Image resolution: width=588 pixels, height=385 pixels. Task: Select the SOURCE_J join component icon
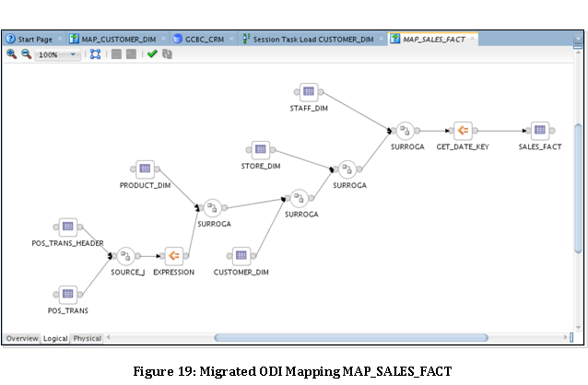[x=125, y=256]
